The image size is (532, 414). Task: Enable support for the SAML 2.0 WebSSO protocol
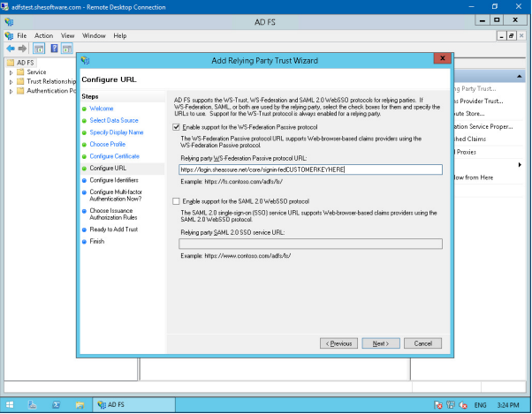click(x=177, y=201)
